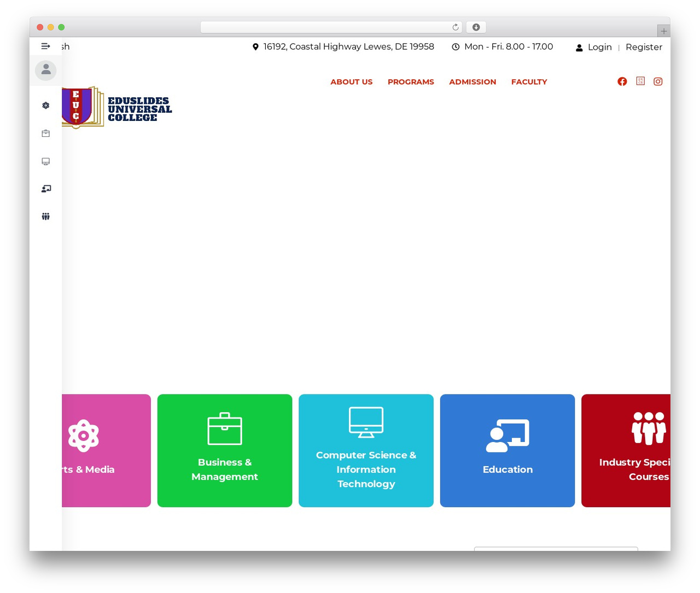This screenshot has width=700, height=593.
Task: Open the Facebook social icon
Action: (622, 82)
